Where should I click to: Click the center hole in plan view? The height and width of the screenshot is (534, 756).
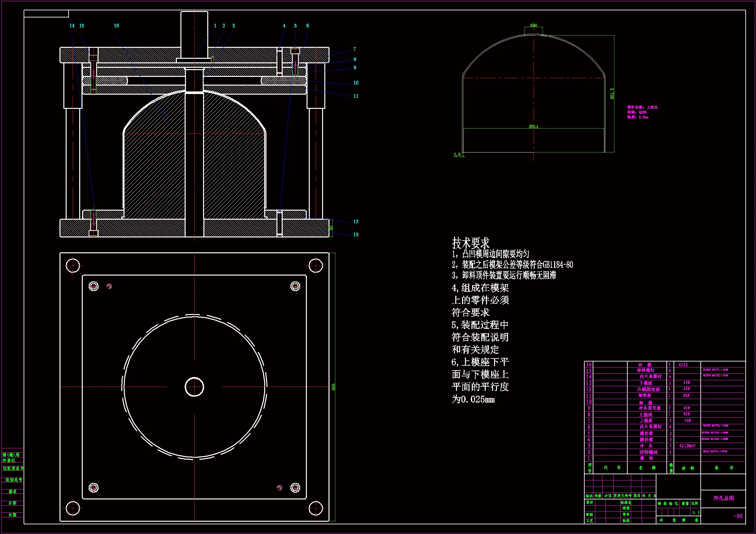coord(194,387)
